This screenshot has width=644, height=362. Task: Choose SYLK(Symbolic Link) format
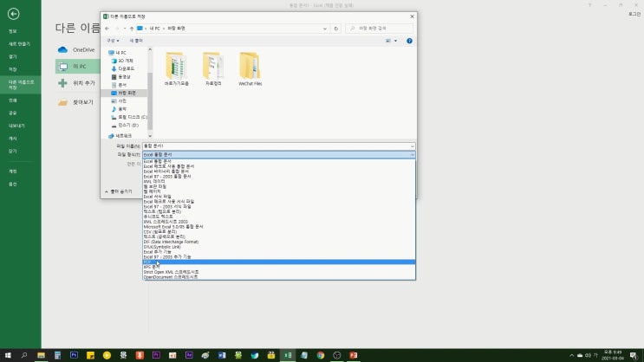(279, 247)
